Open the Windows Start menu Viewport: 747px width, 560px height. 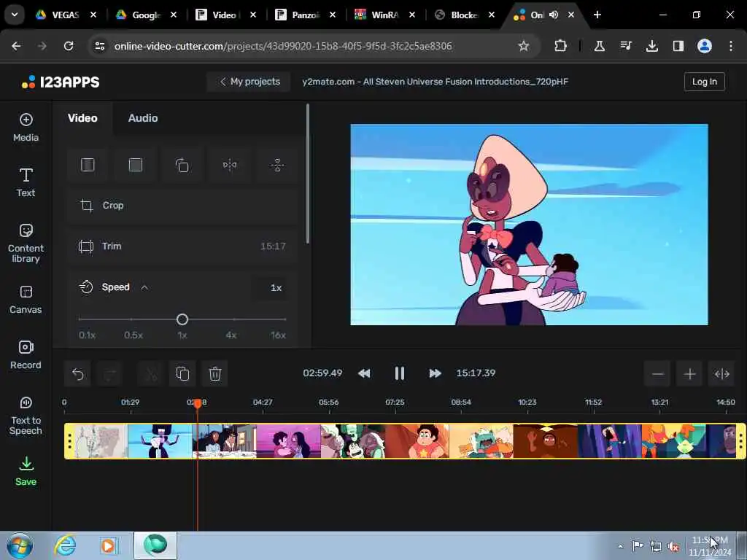19,545
